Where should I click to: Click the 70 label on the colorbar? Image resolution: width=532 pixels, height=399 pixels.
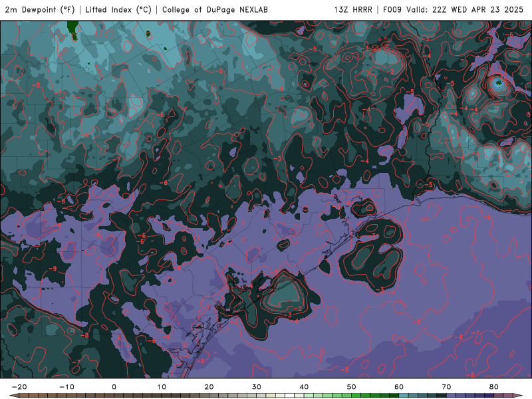tap(446, 387)
